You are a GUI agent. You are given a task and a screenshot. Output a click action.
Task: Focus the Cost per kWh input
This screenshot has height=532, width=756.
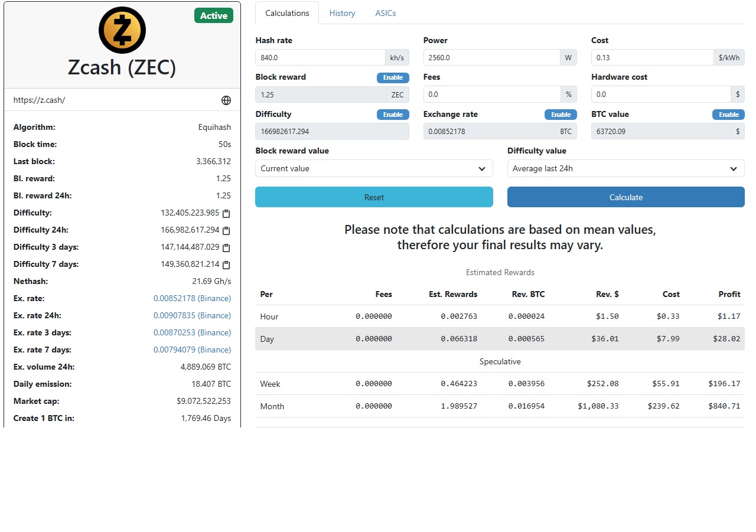[x=652, y=57]
